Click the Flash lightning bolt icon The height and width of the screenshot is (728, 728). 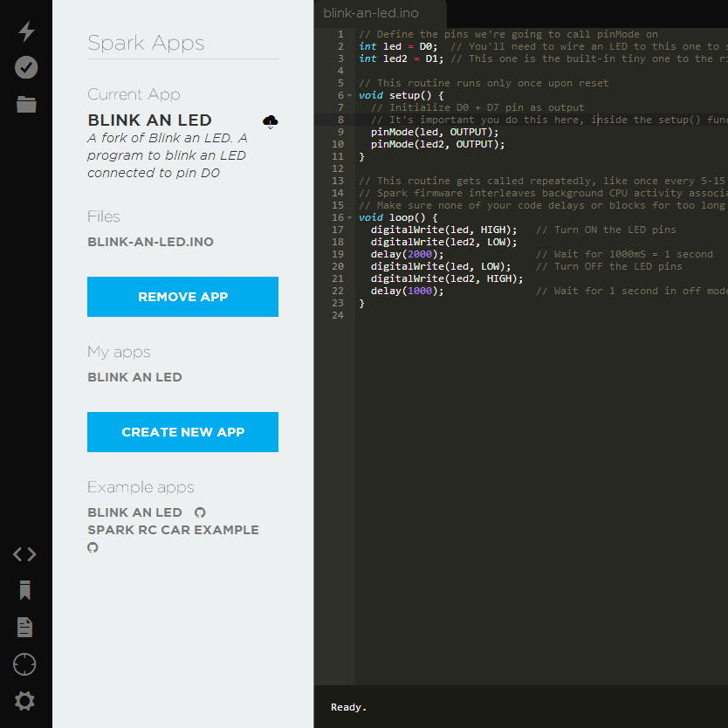click(x=26, y=31)
